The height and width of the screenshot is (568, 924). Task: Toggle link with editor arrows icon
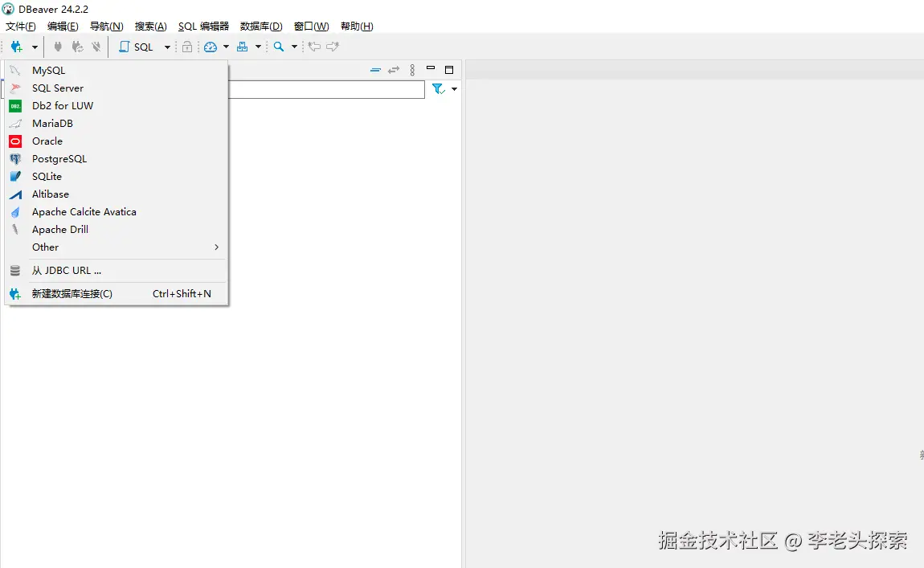394,70
